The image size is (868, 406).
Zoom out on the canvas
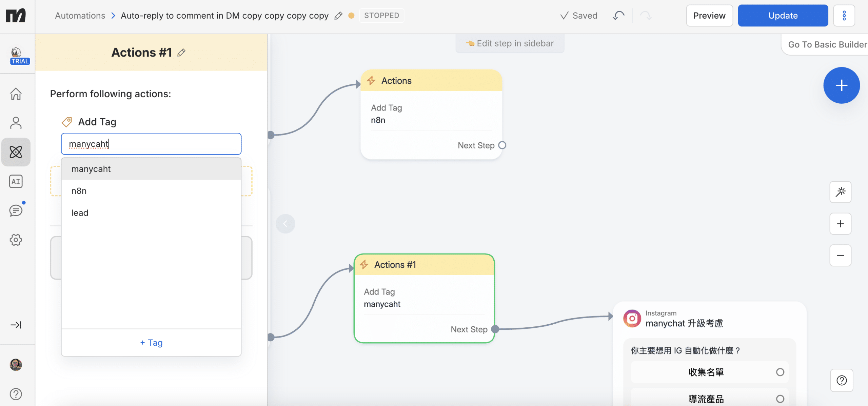coord(841,256)
